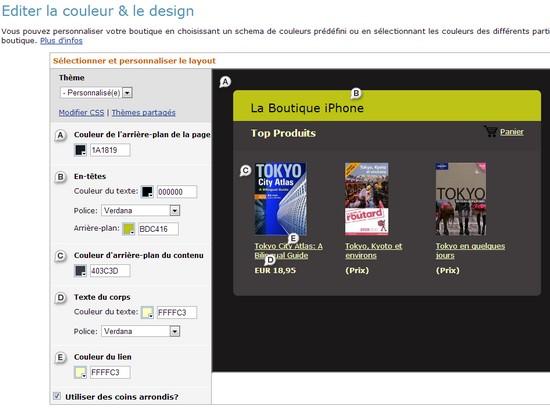The height and width of the screenshot is (412, 550).
Task: Click the circled E marker next to Couleur du lien
Action: pos(61,357)
